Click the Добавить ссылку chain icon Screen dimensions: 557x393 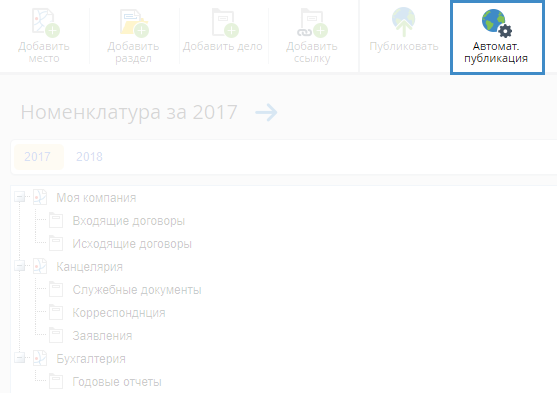[312, 23]
